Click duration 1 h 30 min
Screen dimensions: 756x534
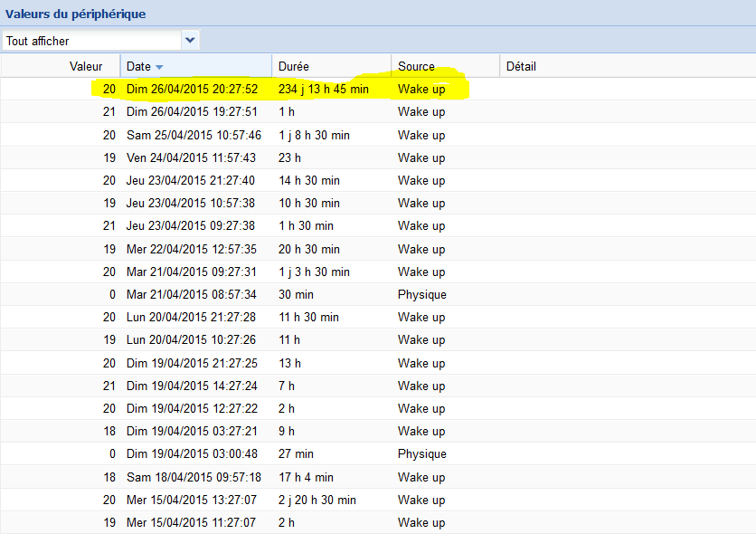click(x=306, y=225)
